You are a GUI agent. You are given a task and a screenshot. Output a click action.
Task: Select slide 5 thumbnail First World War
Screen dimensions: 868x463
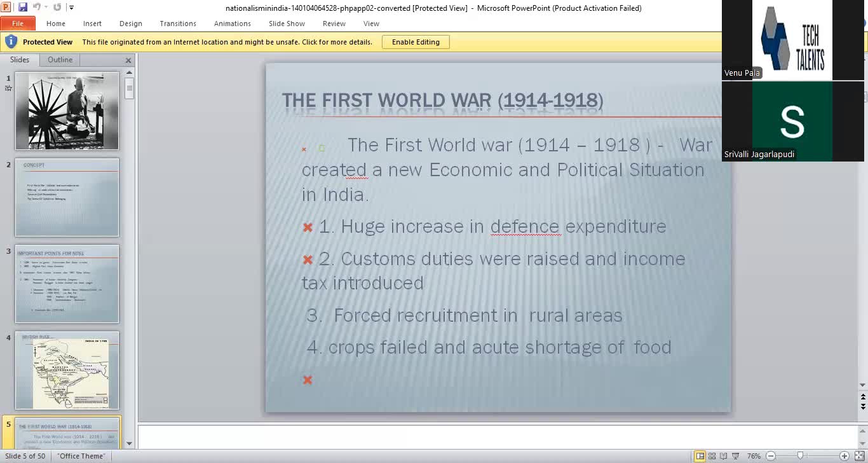67,432
